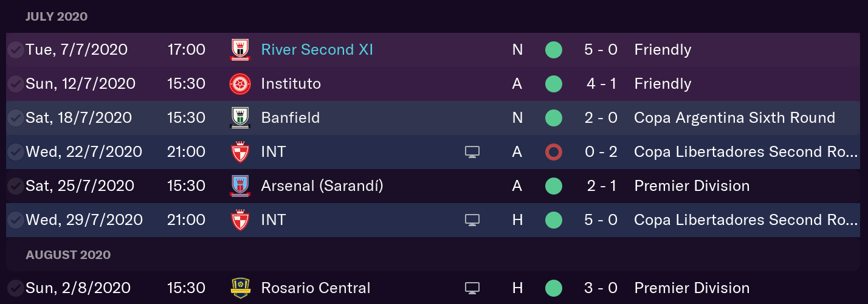868x304 pixels.
Task: Click the Instituto club crest icon
Action: (240, 83)
